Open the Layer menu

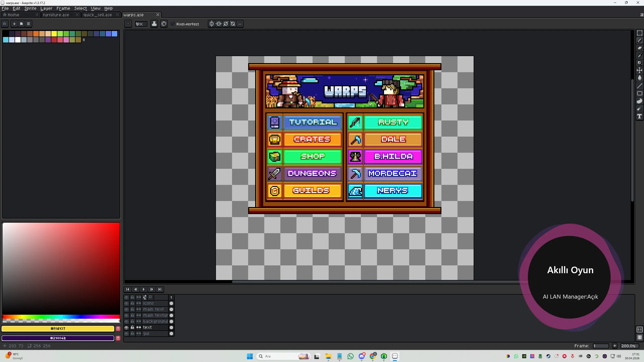46,8
